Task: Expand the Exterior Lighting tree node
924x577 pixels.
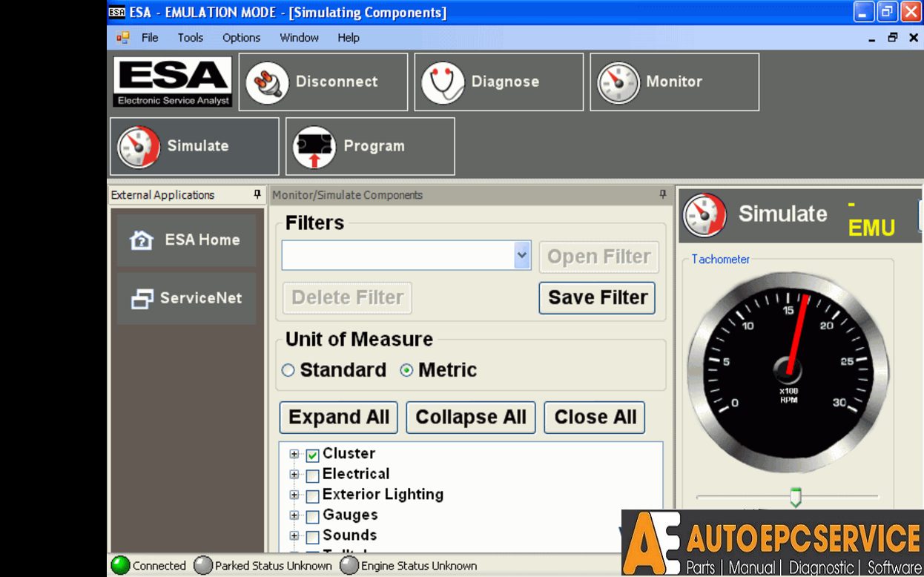Action: coord(294,495)
